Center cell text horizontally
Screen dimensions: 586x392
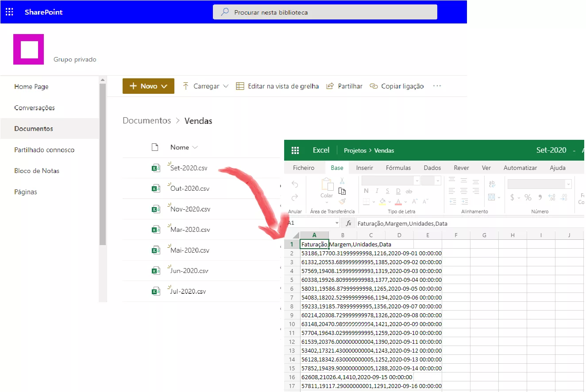pos(463,191)
